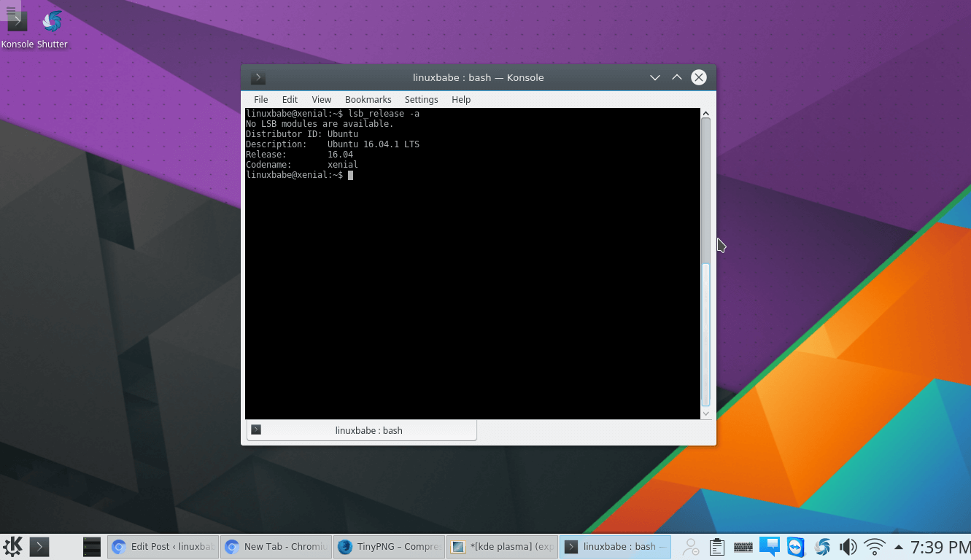
Task: Open the desktop toolbox hamburger menu
Action: pos(10,10)
